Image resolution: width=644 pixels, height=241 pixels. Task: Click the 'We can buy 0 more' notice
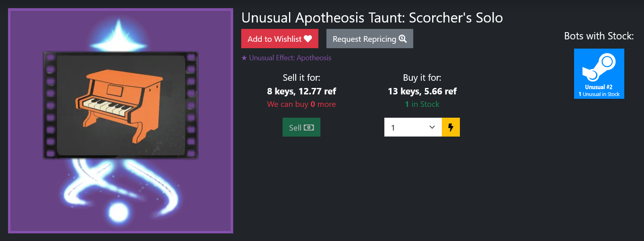pos(301,104)
